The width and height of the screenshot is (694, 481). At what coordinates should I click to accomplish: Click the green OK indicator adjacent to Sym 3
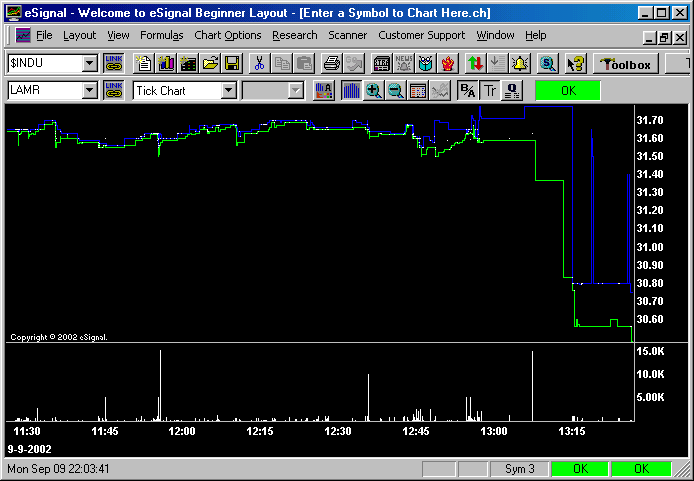click(580, 469)
